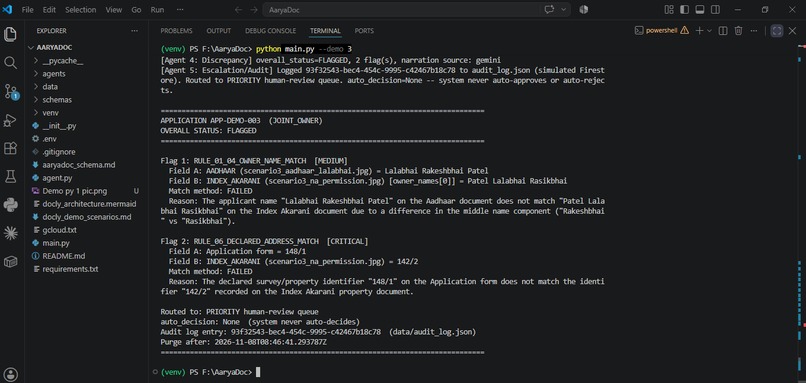This screenshot has height=383, width=806.
Task: Open the starburst AI assistant view
Action: (10, 233)
